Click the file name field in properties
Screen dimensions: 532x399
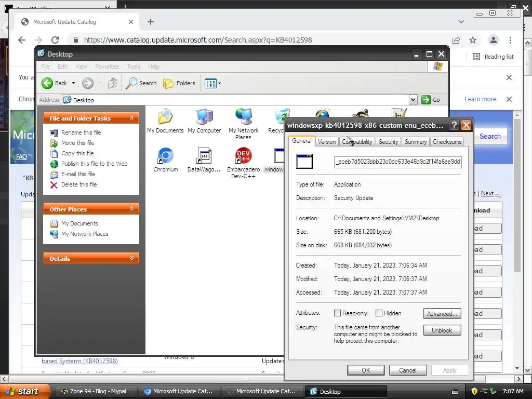coord(397,162)
